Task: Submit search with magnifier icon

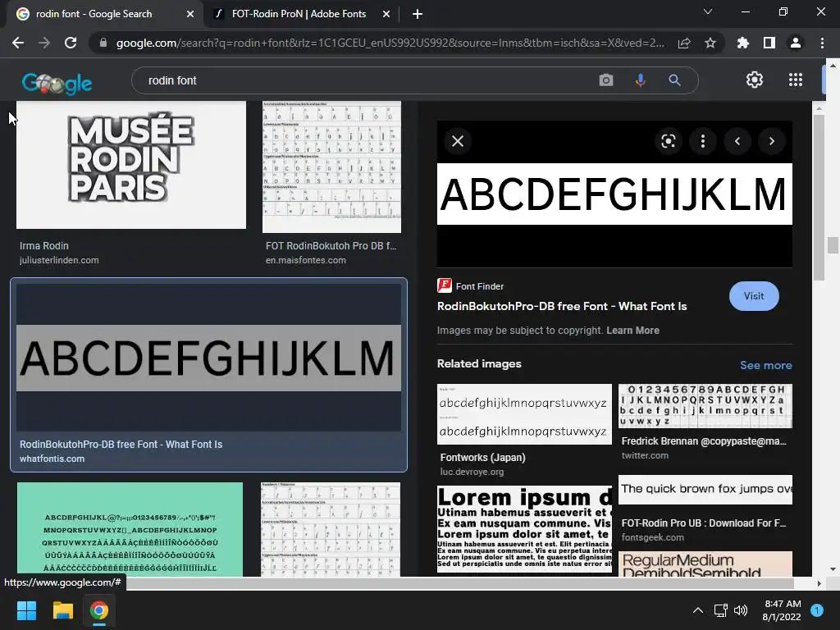Action: click(x=674, y=80)
